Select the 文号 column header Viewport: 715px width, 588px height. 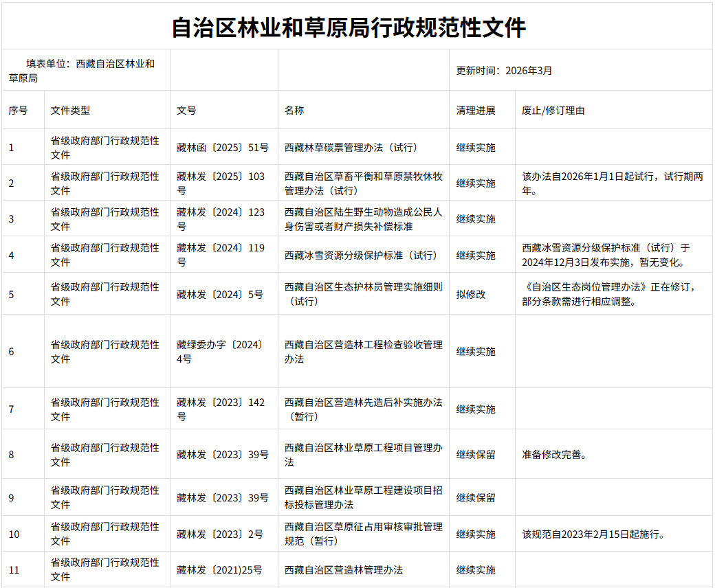click(186, 111)
